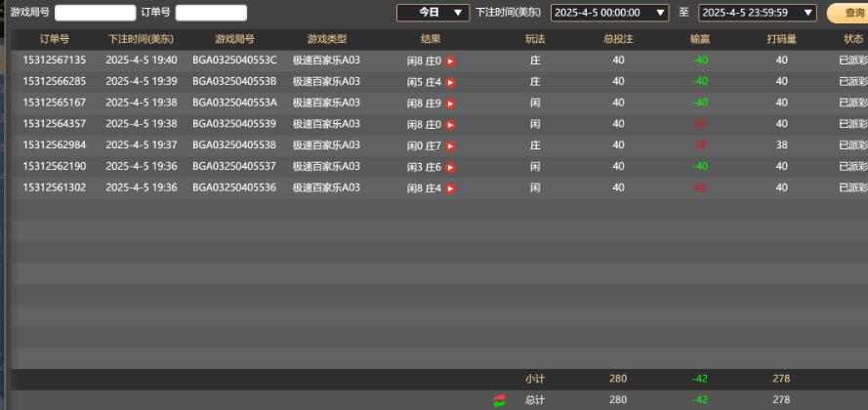Select order number 15312561302
The image size is (868, 410).
click(55, 187)
